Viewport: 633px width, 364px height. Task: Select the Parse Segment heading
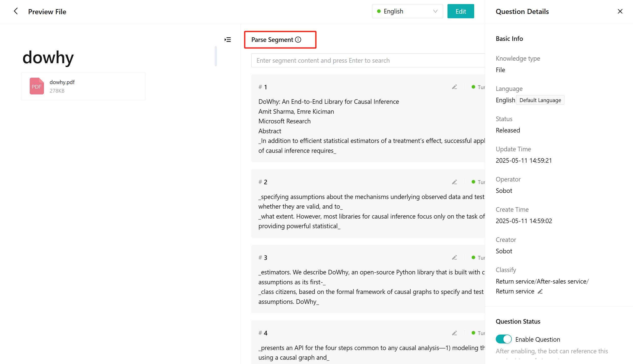click(272, 40)
